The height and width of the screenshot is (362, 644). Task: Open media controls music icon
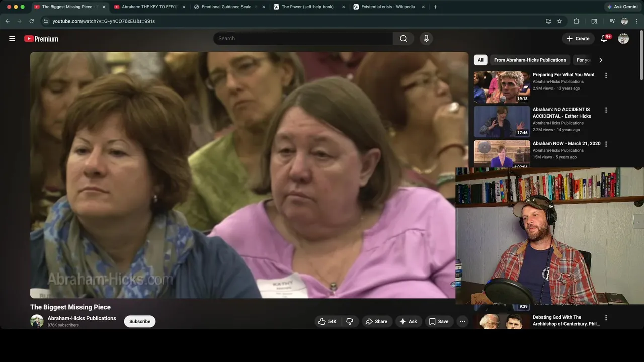(612, 21)
